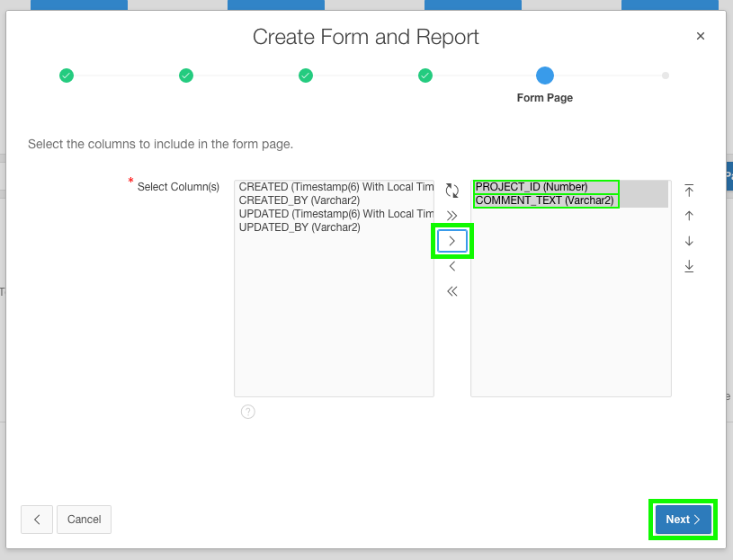Close the Create Form and Report dialog
This screenshot has width=733, height=560.
(x=701, y=36)
